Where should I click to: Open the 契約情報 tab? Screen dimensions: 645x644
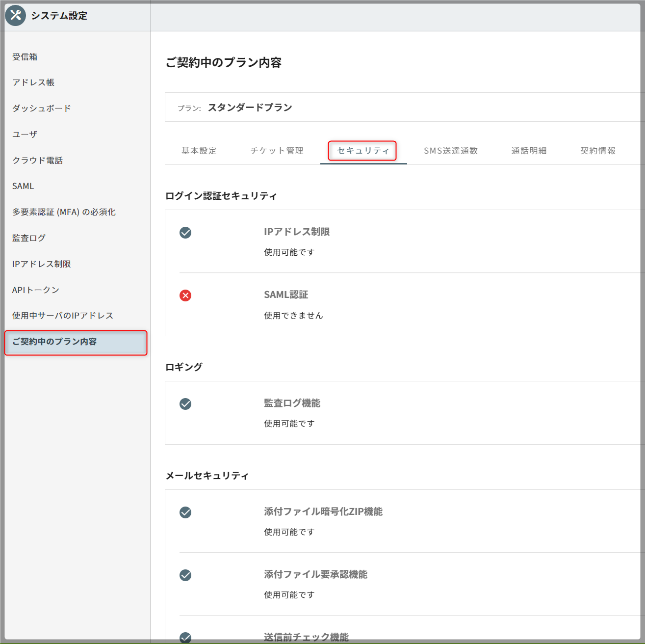coord(597,151)
